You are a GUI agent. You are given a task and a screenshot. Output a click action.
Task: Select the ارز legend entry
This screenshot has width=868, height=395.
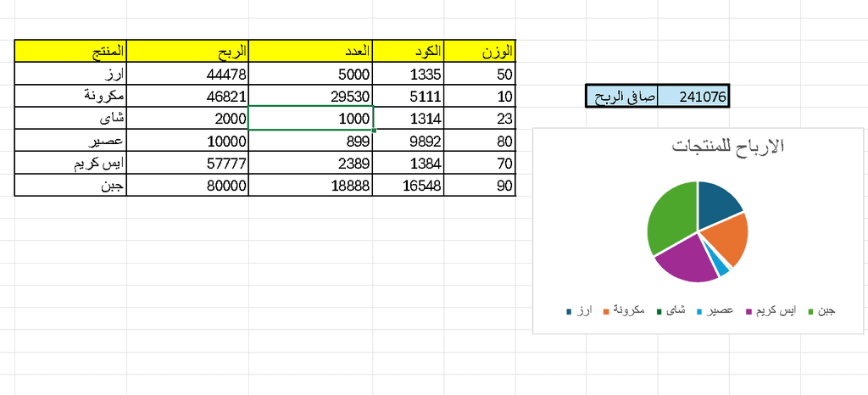coord(580,311)
